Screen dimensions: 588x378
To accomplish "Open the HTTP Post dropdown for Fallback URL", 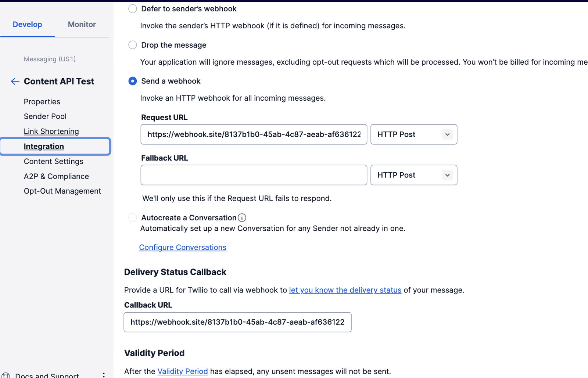I will (413, 175).
